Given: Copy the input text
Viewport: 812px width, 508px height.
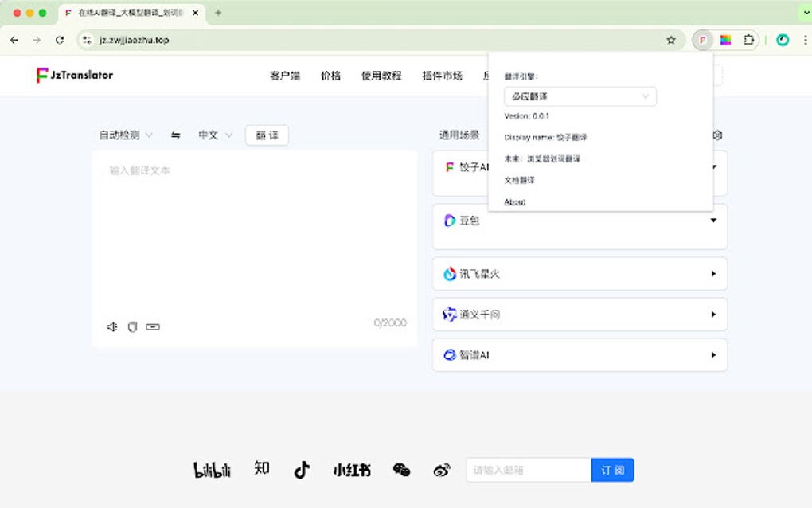Looking at the screenshot, I should (x=133, y=326).
